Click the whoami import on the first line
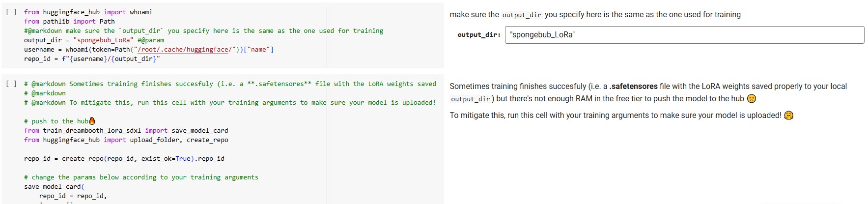 [x=141, y=12]
